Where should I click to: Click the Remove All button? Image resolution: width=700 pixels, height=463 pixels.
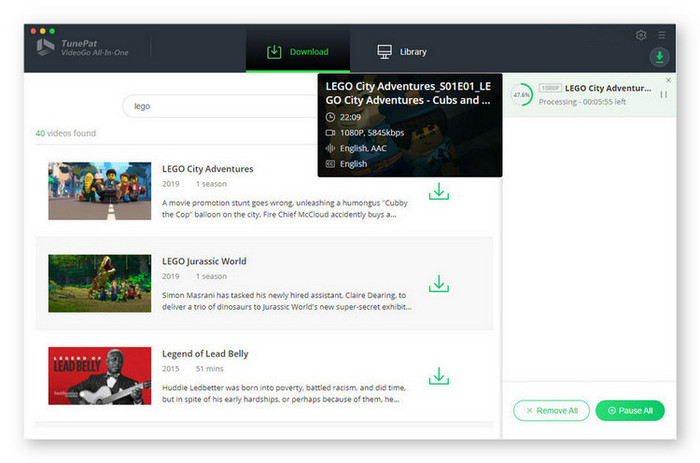point(551,410)
